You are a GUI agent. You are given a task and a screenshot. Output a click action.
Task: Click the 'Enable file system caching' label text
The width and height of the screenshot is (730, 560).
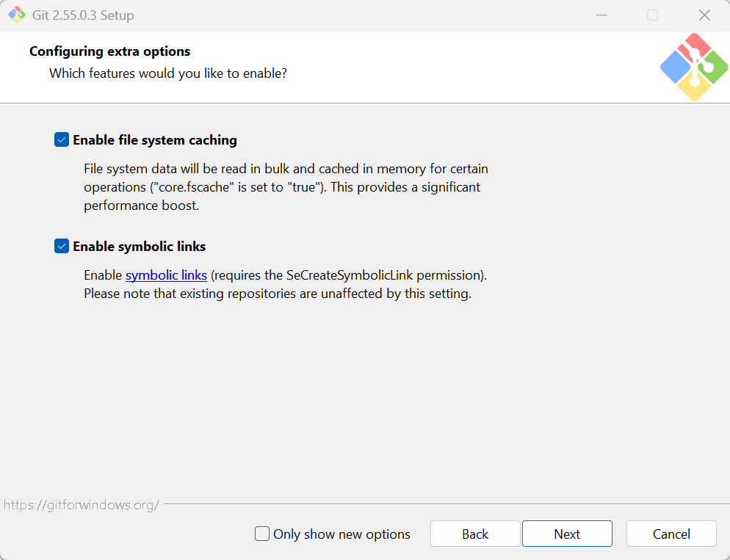coord(155,140)
